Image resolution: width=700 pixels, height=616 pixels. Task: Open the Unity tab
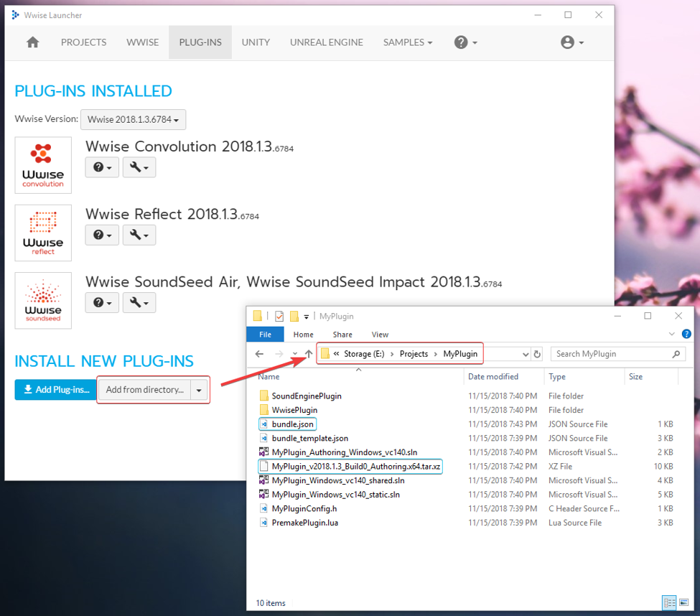click(x=256, y=42)
